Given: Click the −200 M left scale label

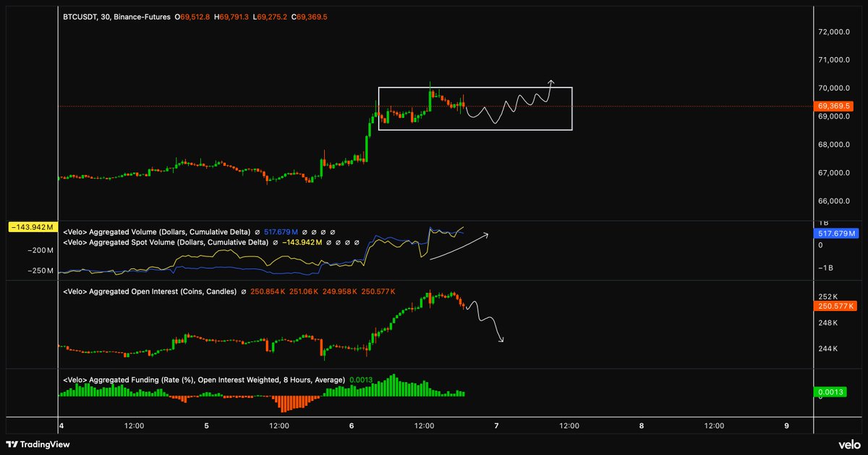Looking at the screenshot, I should click(41, 250).
